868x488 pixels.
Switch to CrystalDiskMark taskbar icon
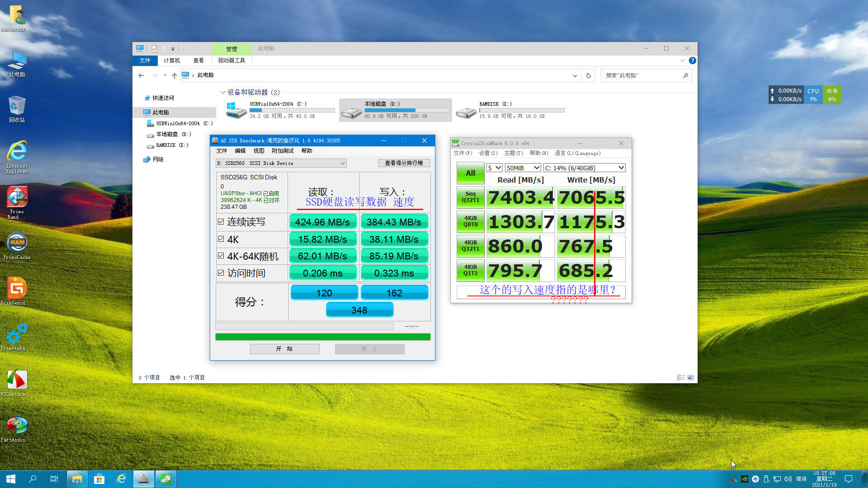coord(166,479)
